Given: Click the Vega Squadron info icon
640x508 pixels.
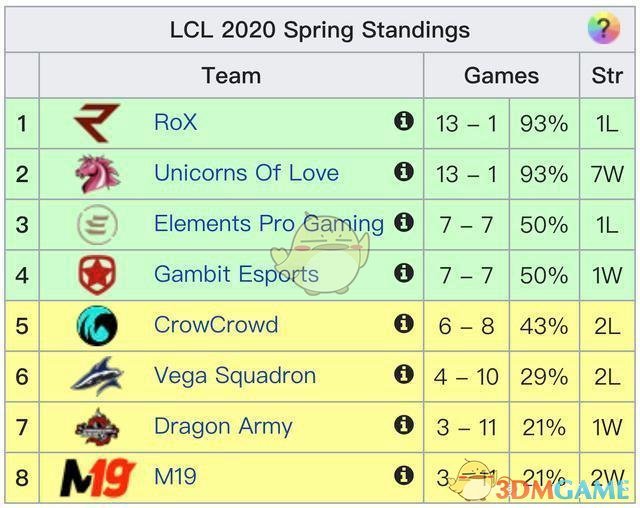Looking at the screenshot, I should pyautogui.click(x=404, y=374).
